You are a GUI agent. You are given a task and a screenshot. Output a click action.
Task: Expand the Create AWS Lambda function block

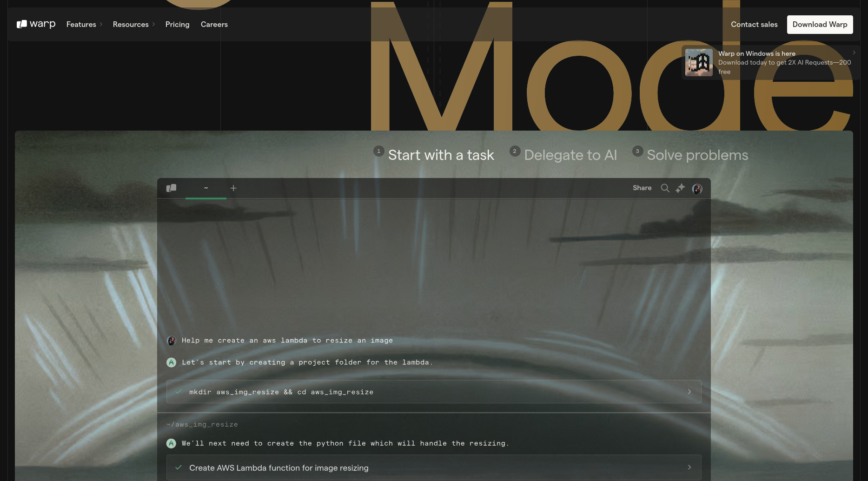(689, 467)
